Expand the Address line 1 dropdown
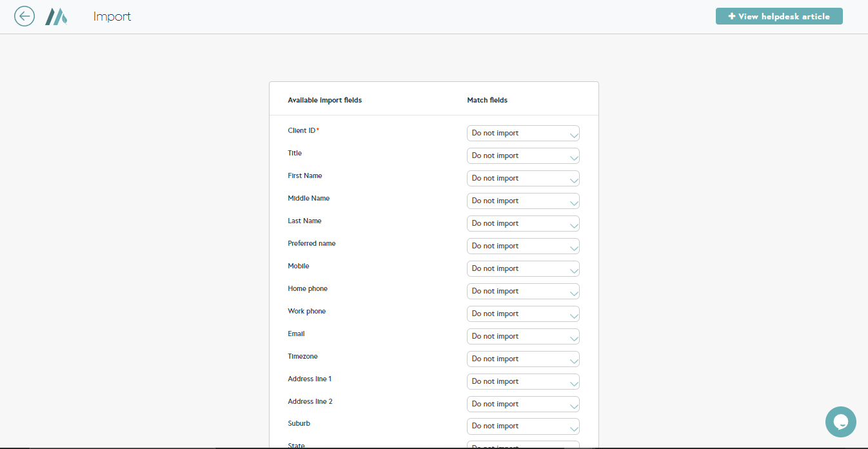868x449 pixels. pos(522,382)
